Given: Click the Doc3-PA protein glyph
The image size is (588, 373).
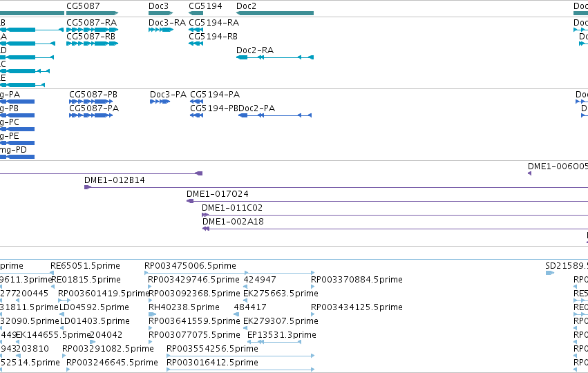Looking at the screenshot, I should click(160, 102).
